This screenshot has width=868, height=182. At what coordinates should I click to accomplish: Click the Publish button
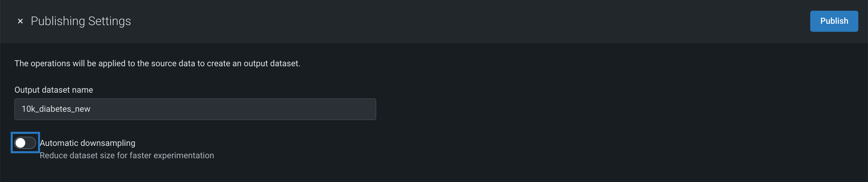click(x=834, y=21)
